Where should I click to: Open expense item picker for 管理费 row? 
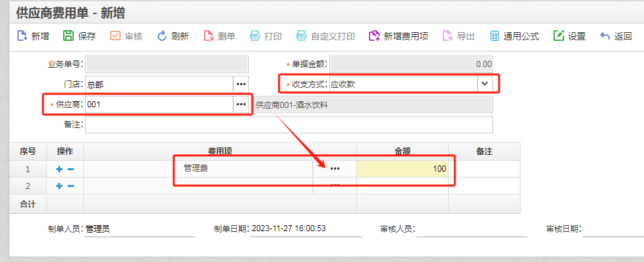[335, 168]
